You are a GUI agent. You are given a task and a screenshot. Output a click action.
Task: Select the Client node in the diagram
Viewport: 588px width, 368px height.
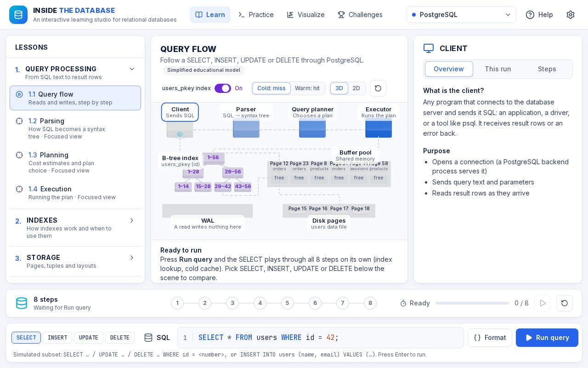180,112
